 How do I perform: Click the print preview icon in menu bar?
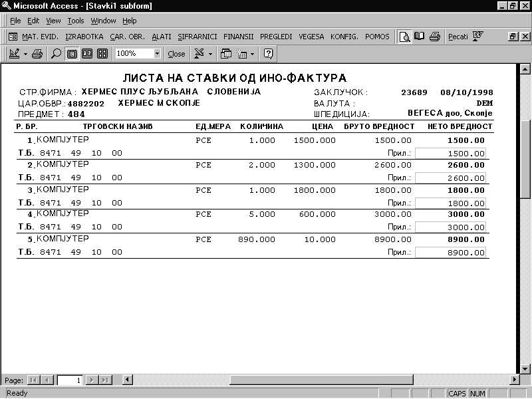click(x=404, y=37)
